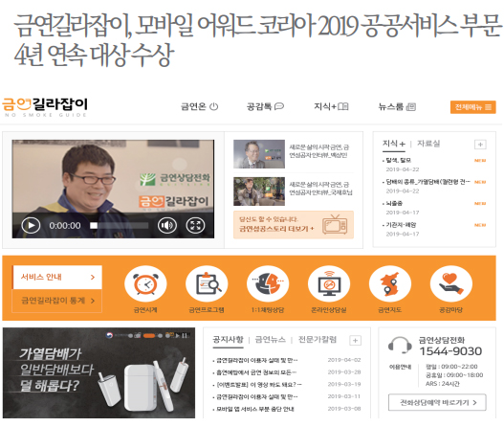Viewport: 504px width, 427px height.
Task: Click the video time display 0:00:00
Action: (65, 226)
